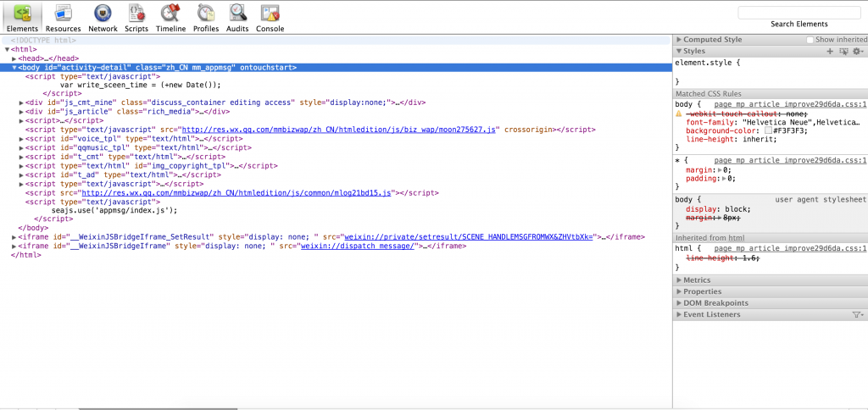The image size is (868, 410).
Task: Open body rule's page_mp_article css source link
Action: [790, 104]
